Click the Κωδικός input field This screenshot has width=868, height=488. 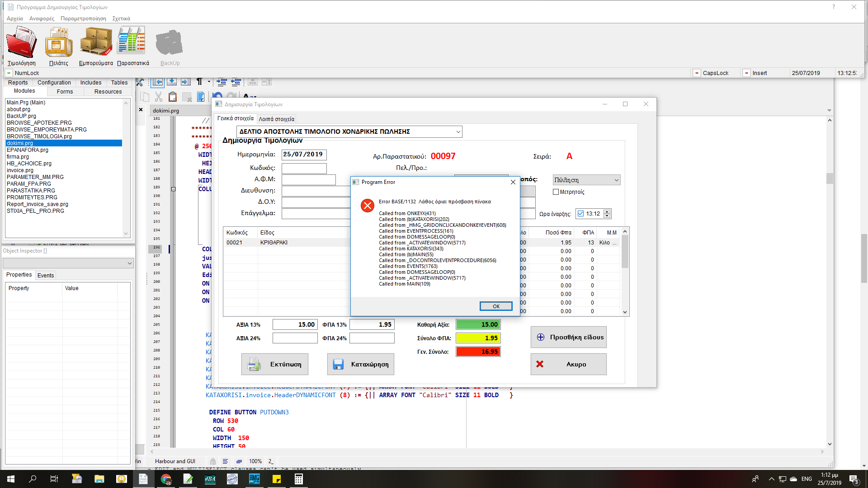[304, 169]
